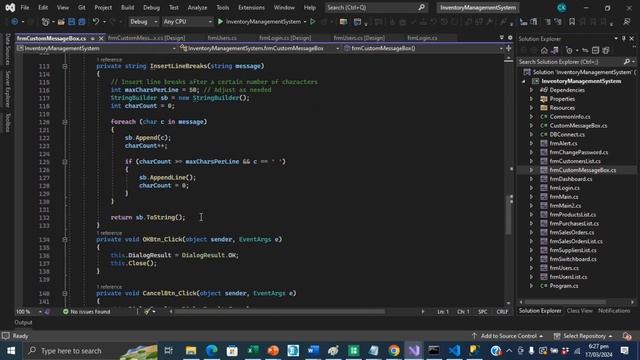Collapse the InsertLineBreaks method outline
Image resolution: width=640 pixels, height=360 pixels.
point(64,66)
